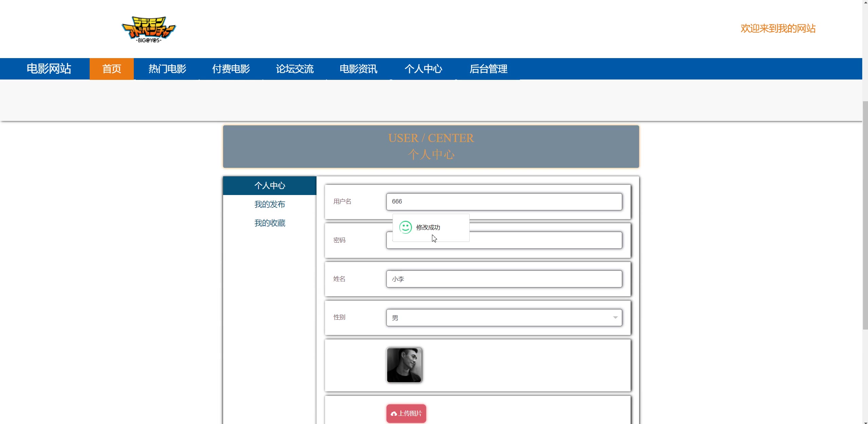Click the upload cloud icon

click(x=394, y=413)
